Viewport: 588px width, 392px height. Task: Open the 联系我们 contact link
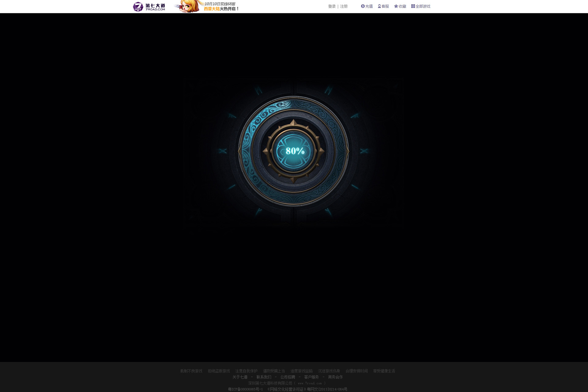pos(264,377)
